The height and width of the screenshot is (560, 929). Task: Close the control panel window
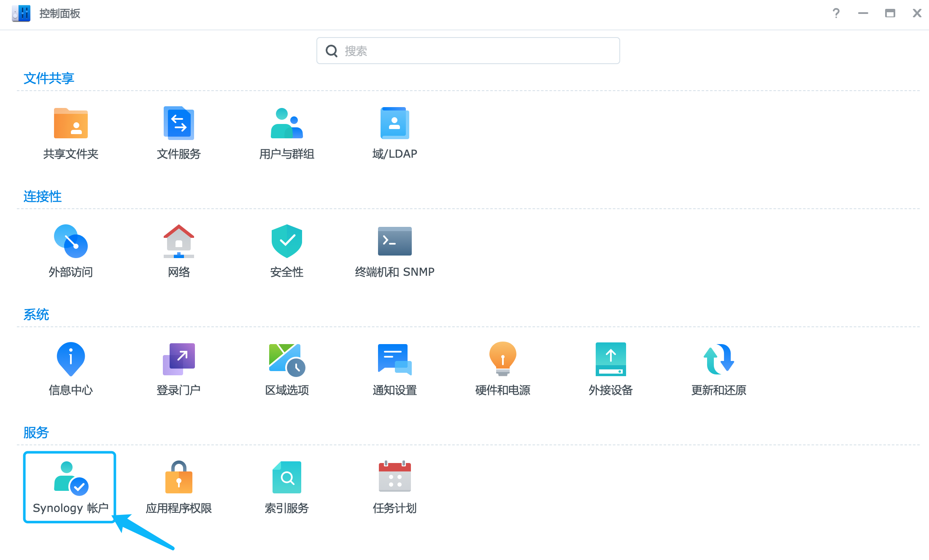click(x=917, y=13)
